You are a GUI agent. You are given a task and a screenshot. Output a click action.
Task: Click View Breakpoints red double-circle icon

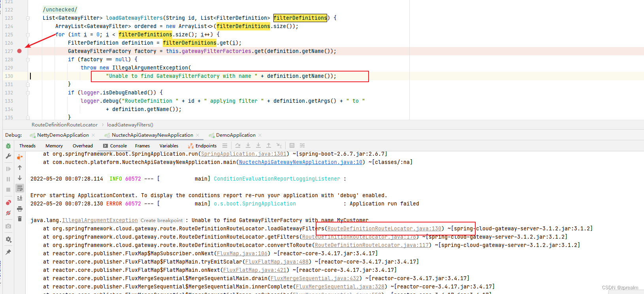tap(8, 203)
